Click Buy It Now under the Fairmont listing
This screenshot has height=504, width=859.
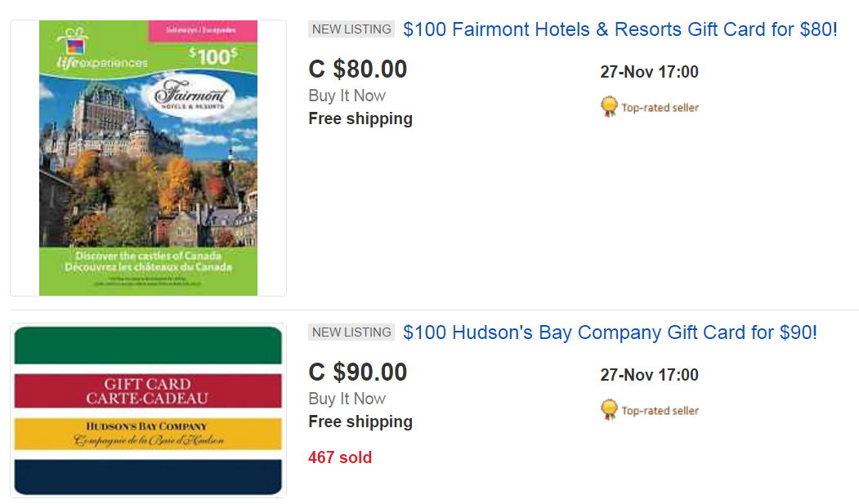click(347, 96)
